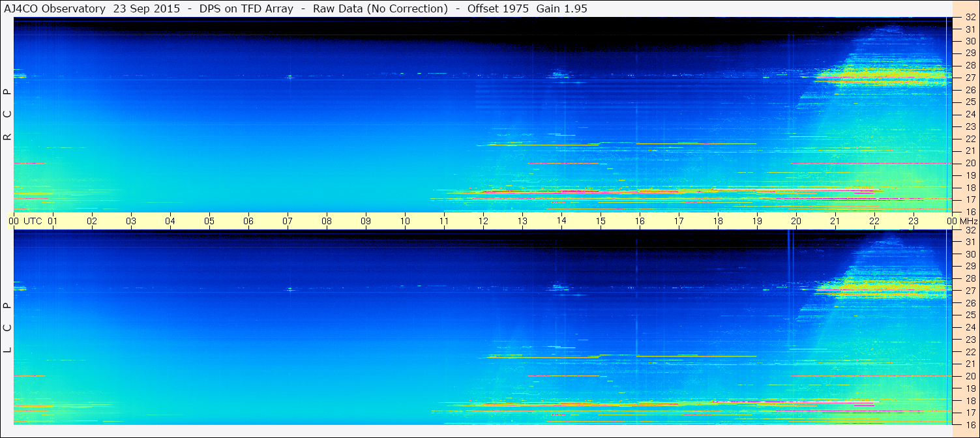Select hour marker 18 on the time axis
The image size is (980, 438).
(718, 221)
